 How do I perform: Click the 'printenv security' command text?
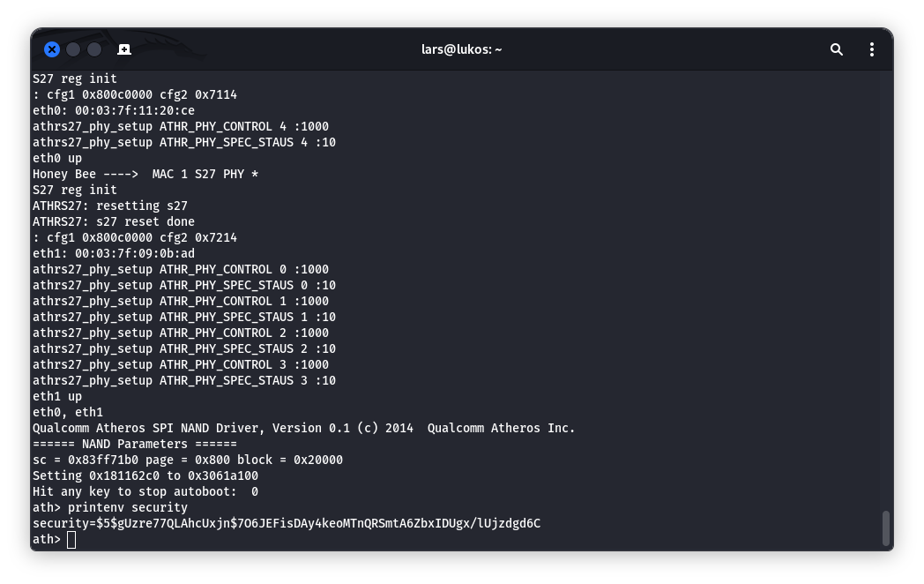(x=127, y=507)
